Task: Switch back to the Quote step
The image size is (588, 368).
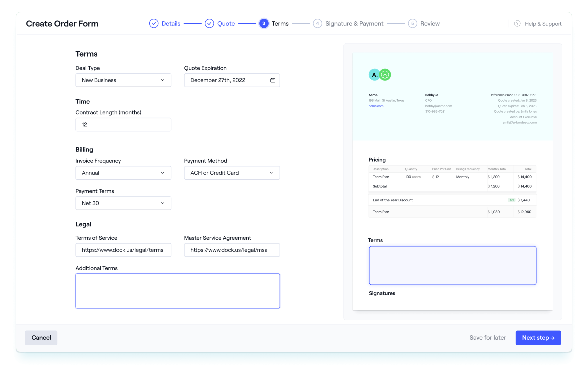Action: tap(226, 23)
